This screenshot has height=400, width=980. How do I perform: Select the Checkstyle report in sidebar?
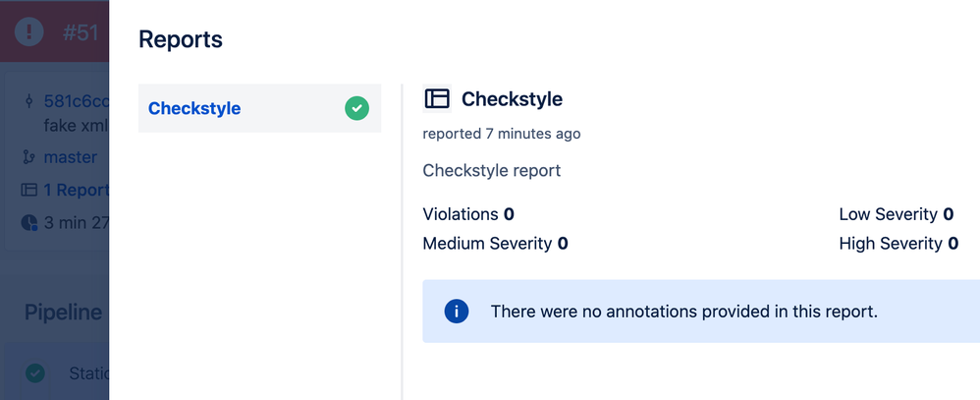(x=259, y=108)
